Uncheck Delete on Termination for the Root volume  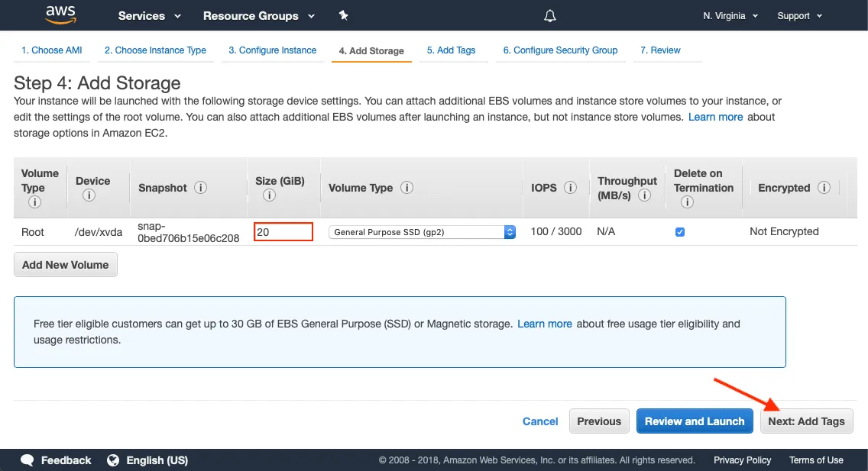click(680, 231)
